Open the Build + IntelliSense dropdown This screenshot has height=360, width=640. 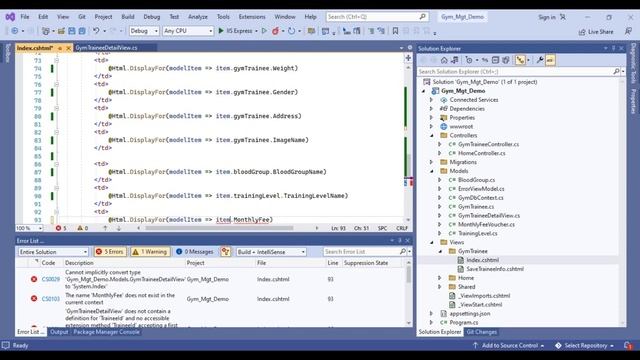click(271, 252)
